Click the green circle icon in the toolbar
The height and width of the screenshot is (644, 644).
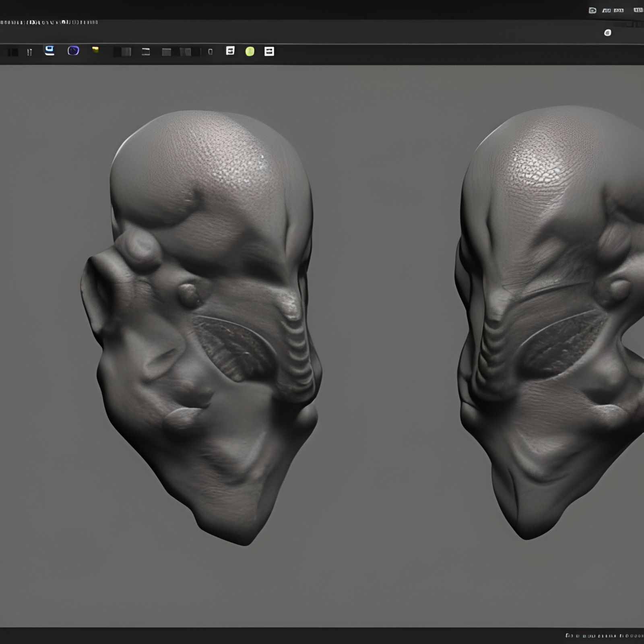(250, 51)
